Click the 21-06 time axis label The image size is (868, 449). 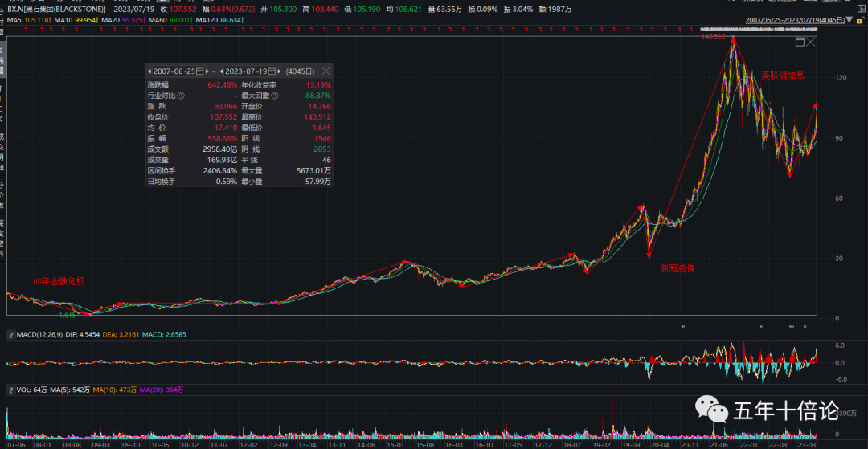719,444
